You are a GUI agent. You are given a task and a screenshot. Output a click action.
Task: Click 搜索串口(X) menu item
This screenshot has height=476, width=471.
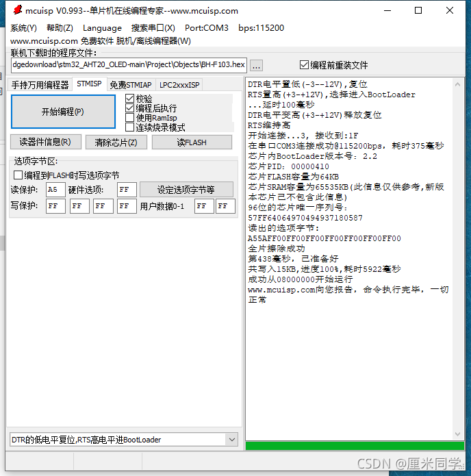pos(153,28)
